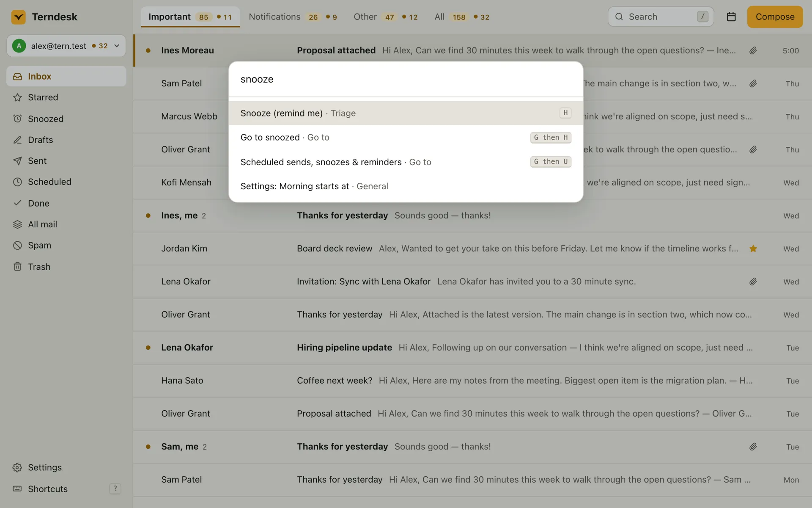Click attachment paperclip on Ines Moreau email

pyautogui.click(x=753, y=51)
